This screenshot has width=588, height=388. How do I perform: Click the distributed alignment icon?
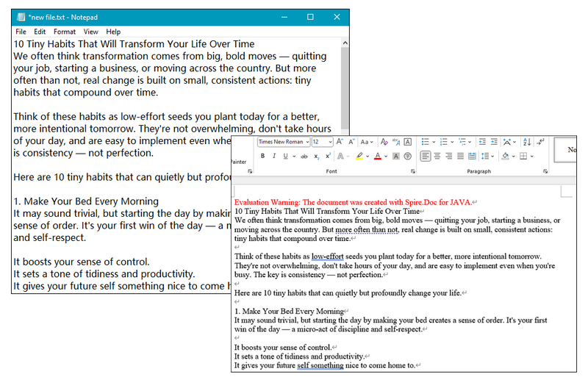(472, 156)
